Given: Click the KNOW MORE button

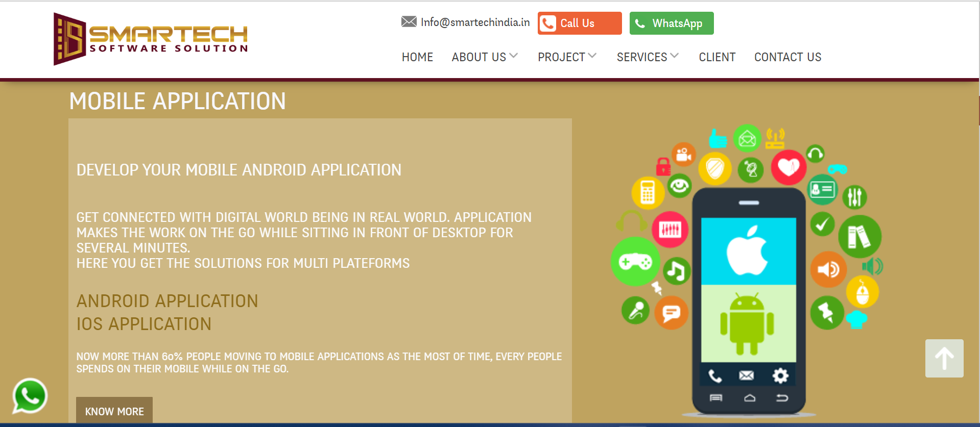Looking at the screenshot, I should [114, 410].
